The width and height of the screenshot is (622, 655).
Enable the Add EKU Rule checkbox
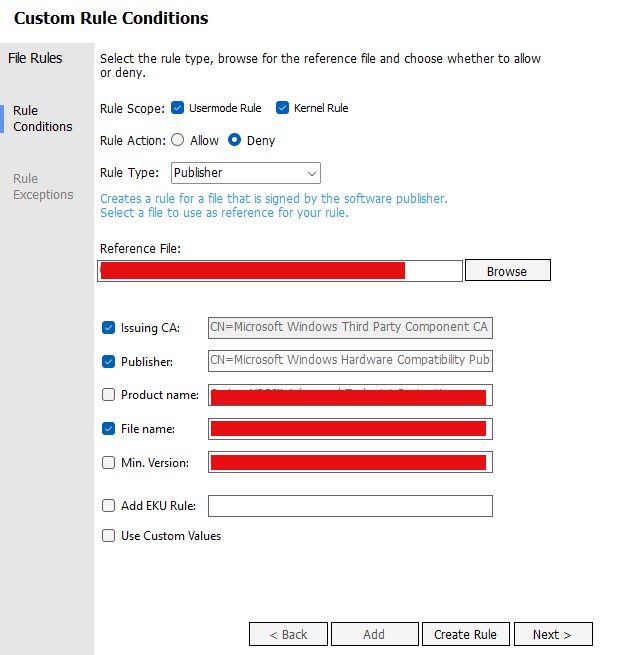[x=108, y=506]
